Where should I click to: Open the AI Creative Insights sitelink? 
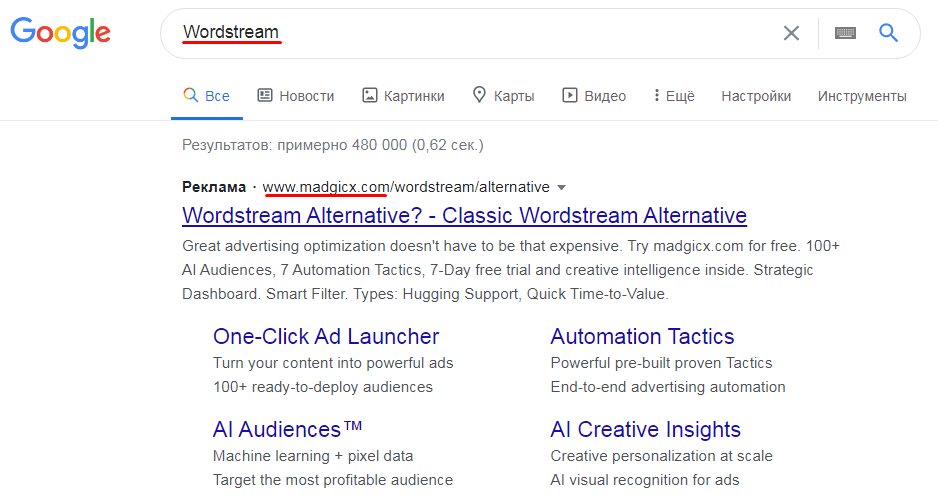[x=645, y=429]
